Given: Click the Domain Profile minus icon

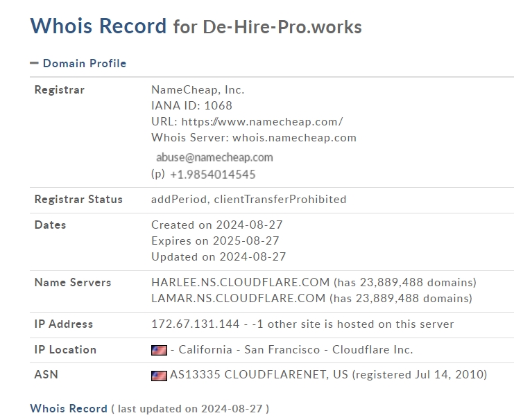Looking at the screenshot, I should coord(34,63).
